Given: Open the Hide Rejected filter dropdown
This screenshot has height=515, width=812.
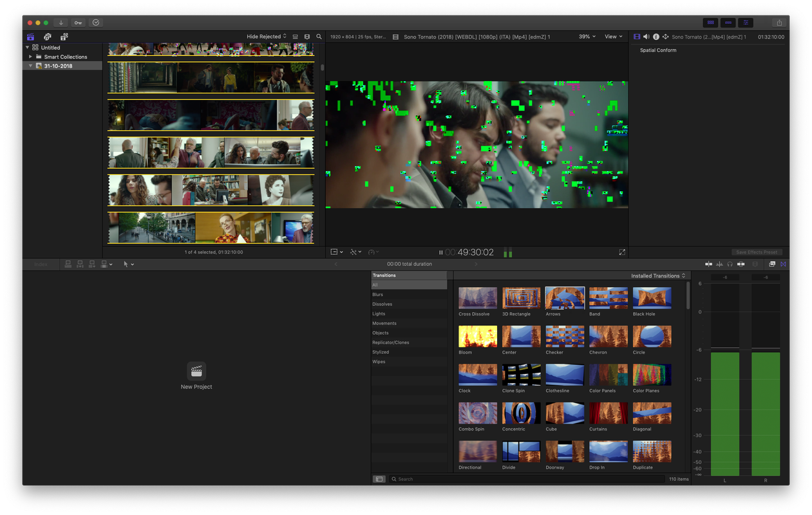Looking at the screenshot, I should 267,37.
